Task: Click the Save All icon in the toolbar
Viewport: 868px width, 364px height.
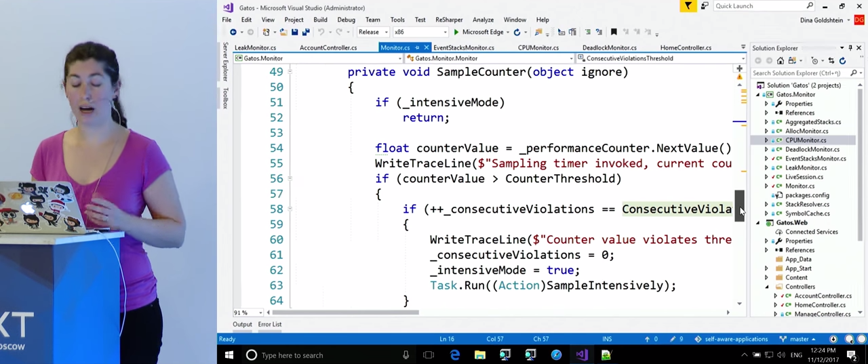Action: (x=306, y=33)
